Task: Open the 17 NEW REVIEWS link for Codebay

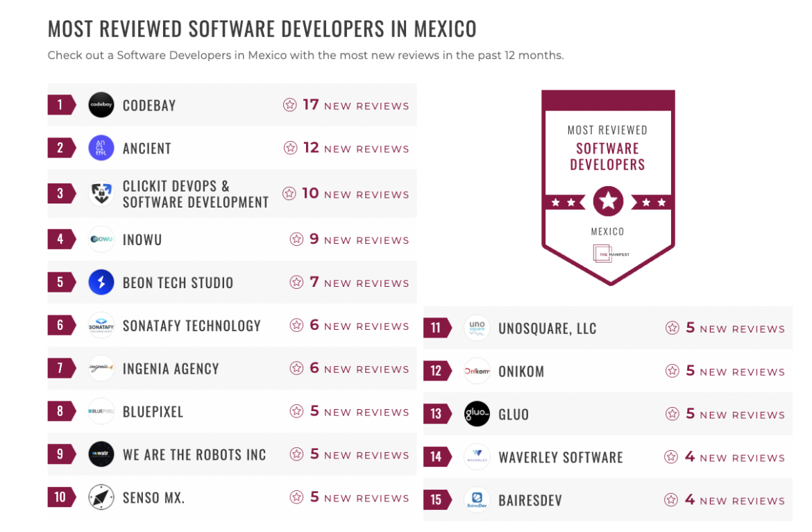Action: click(346, 106)
